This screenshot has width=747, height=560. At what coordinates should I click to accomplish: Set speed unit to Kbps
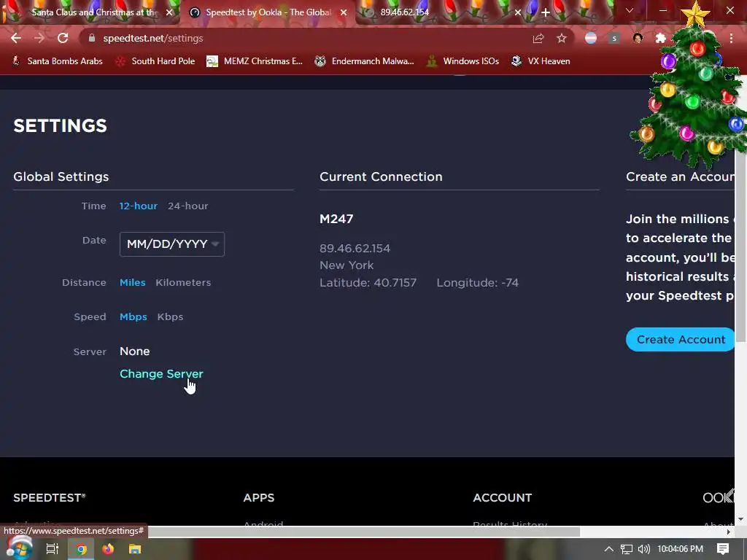click(170, 316)
